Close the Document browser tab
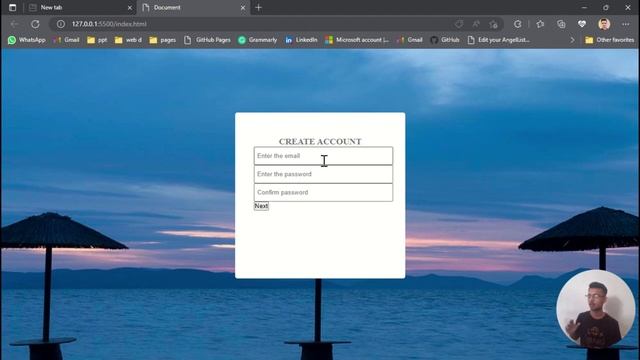640x360 pixels. [243, 8]
